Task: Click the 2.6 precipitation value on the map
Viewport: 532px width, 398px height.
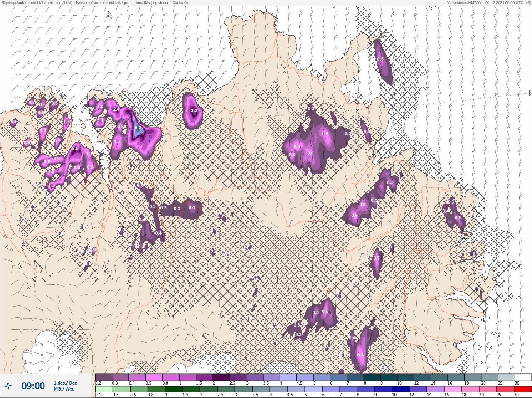Action: pos(76,148)
